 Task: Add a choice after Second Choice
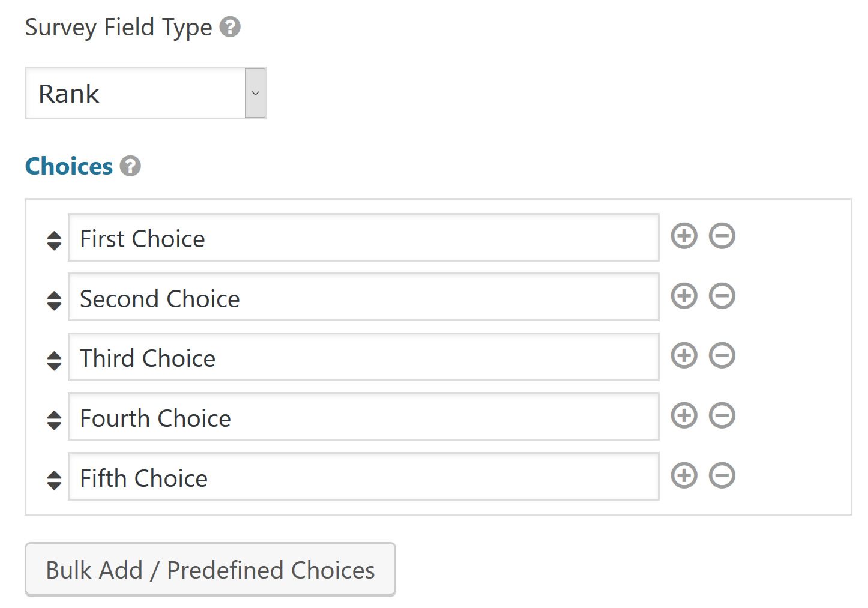[x=684, y=296]
